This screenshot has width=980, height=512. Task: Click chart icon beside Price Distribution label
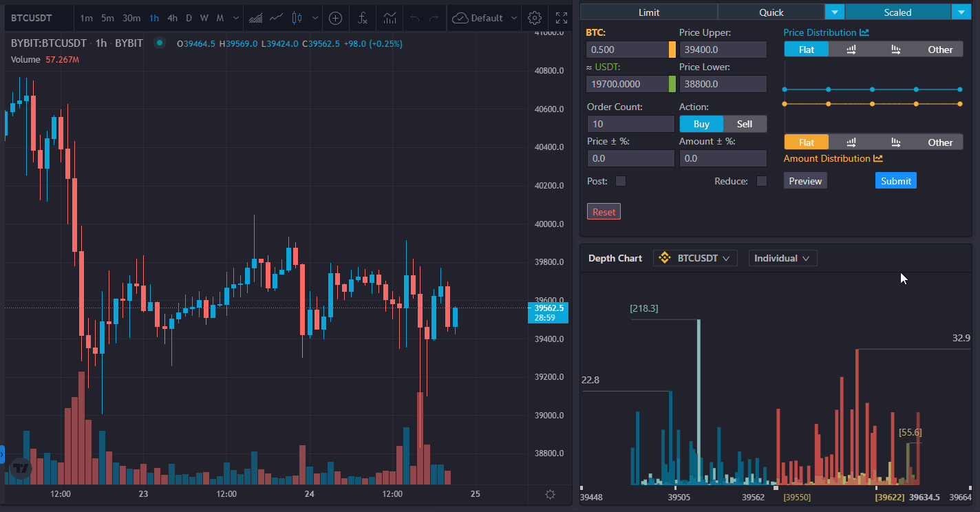(864, 32)
